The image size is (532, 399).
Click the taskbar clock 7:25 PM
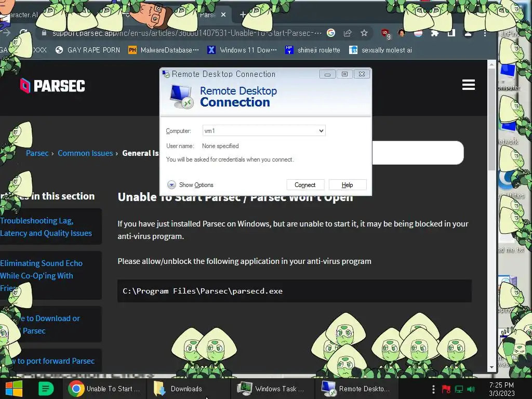pyautogui.click(x=502, y=389)
